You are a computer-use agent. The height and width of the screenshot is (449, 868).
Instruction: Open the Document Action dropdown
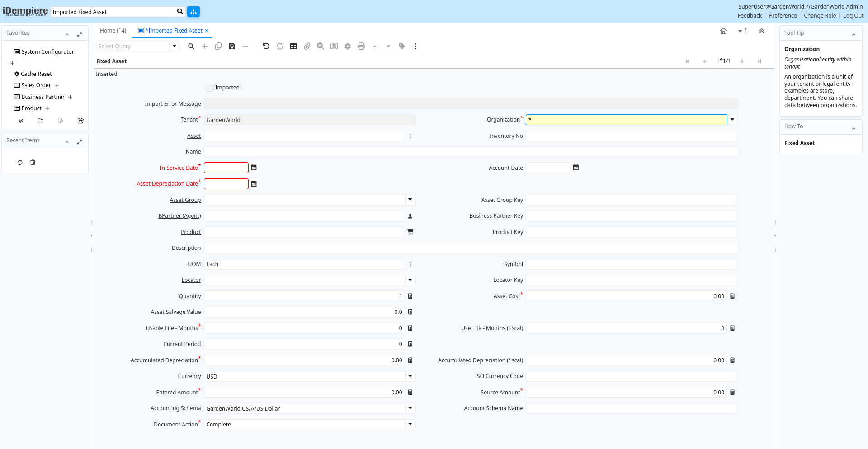410,424
